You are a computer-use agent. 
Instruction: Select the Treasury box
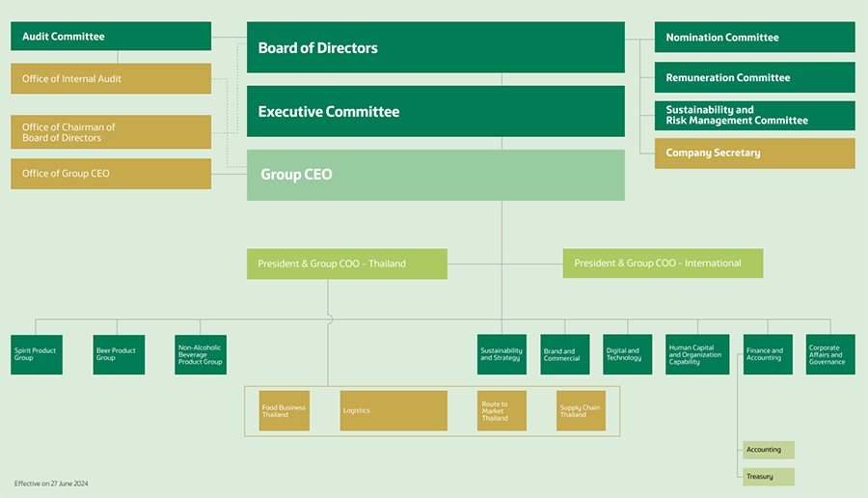(x=768, y=477)
